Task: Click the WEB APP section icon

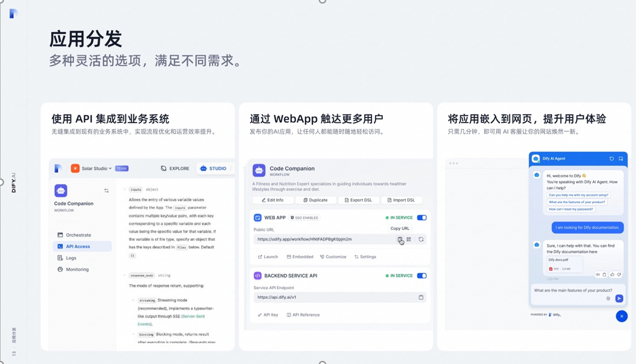Action: (258, 218)
